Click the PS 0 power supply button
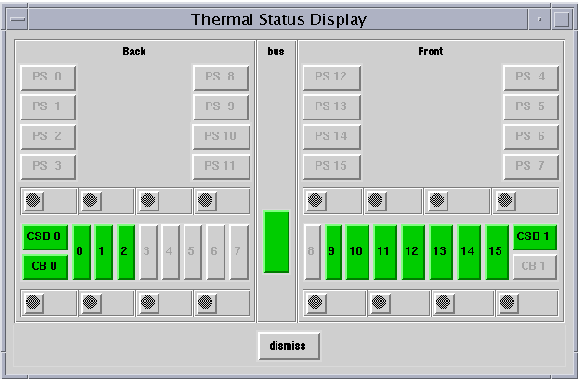The image size is (580, 380). click(x=48, y=78)
